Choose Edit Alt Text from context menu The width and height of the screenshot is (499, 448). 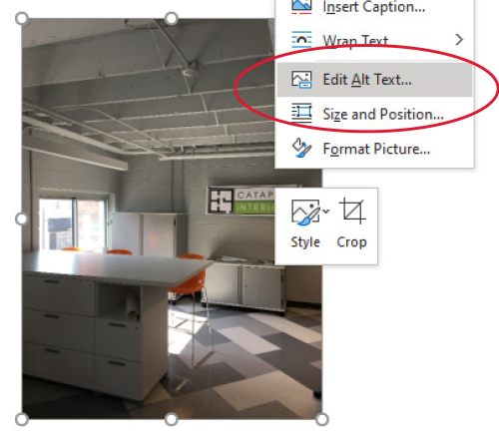click(375, 80)
